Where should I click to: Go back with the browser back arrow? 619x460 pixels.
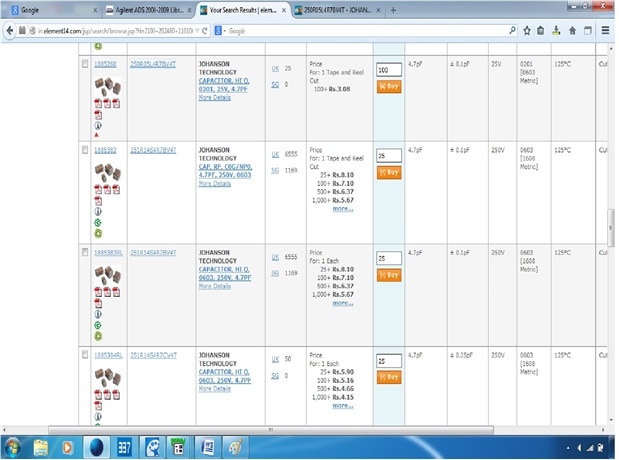10,30
